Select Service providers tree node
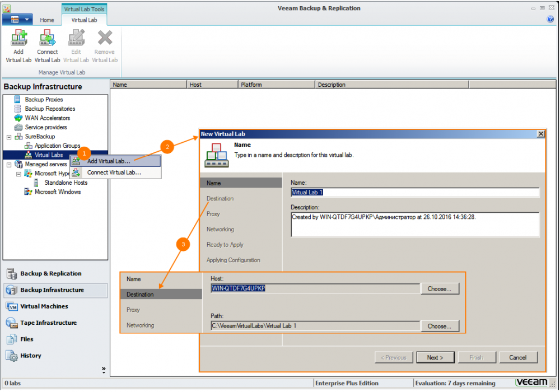Viewport: 560px width, 392px height. [x=46, y=128]
